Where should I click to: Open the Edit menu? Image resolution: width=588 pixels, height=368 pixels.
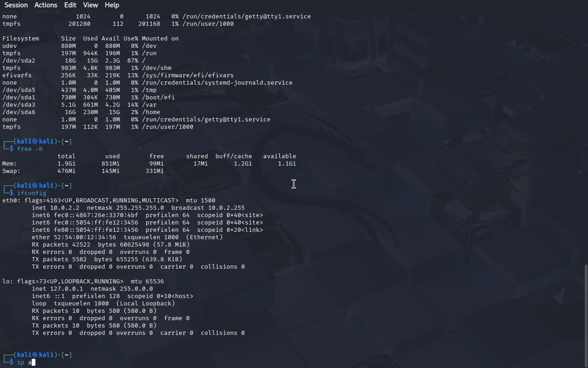tap(70, 5)
